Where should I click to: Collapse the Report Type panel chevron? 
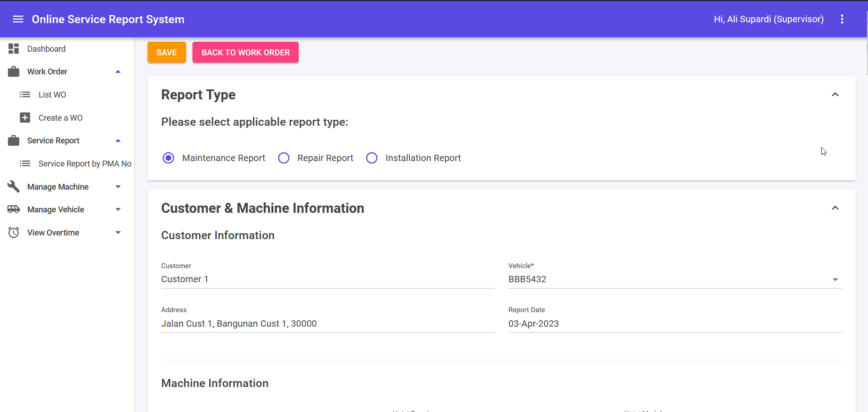(835, 94)
